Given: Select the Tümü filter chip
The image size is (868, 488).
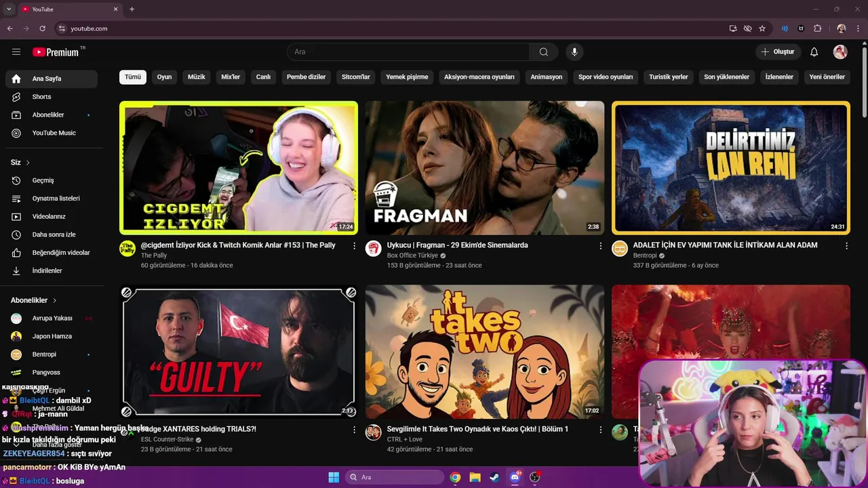Looking at the screenshot, I should (x=133, y=77).
